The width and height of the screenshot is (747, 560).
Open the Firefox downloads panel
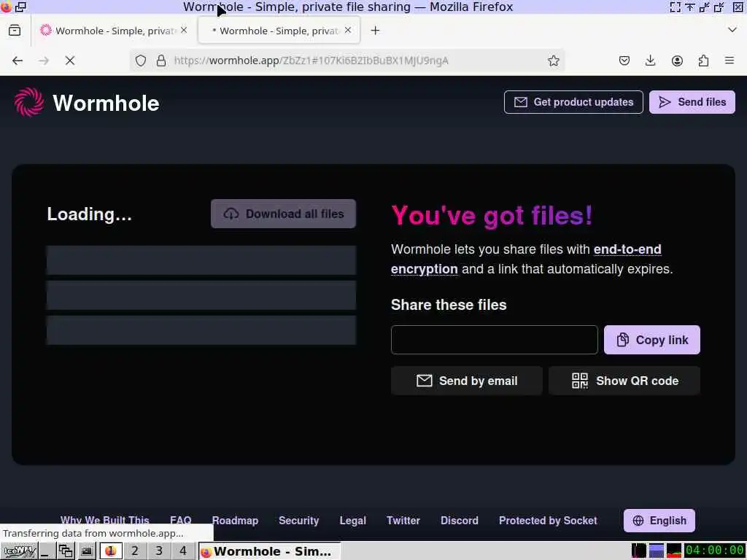click(650, 61)
